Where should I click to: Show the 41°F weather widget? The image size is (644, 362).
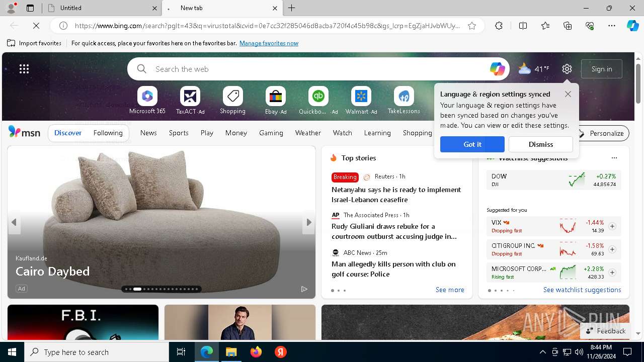(534, 69)
